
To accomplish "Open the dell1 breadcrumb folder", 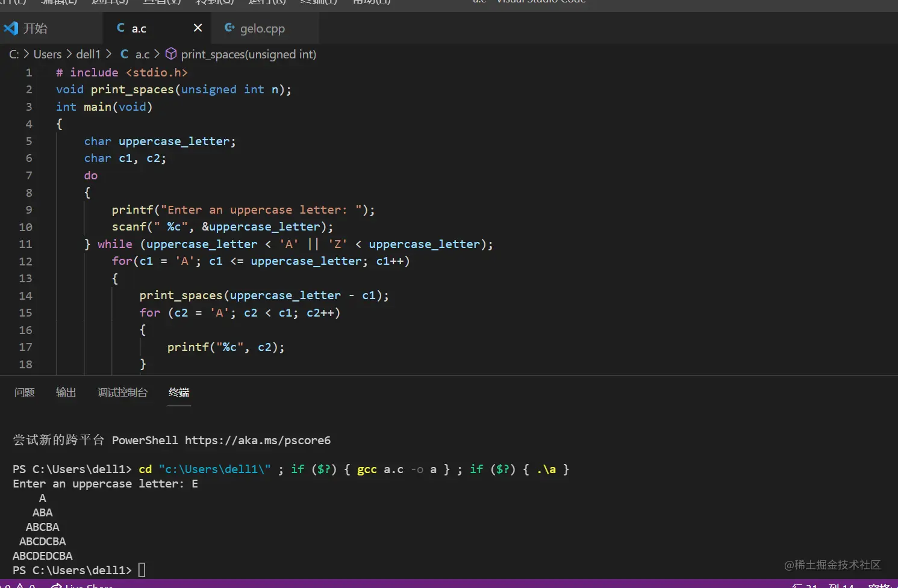I will (x=88, y=54).
